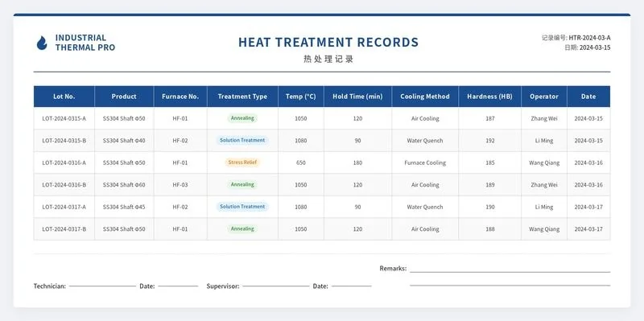The width and height of the screenshot is (644, 321).
Task: Select lot LOT-2024-0316-A cell
Action: click(64, 163)
